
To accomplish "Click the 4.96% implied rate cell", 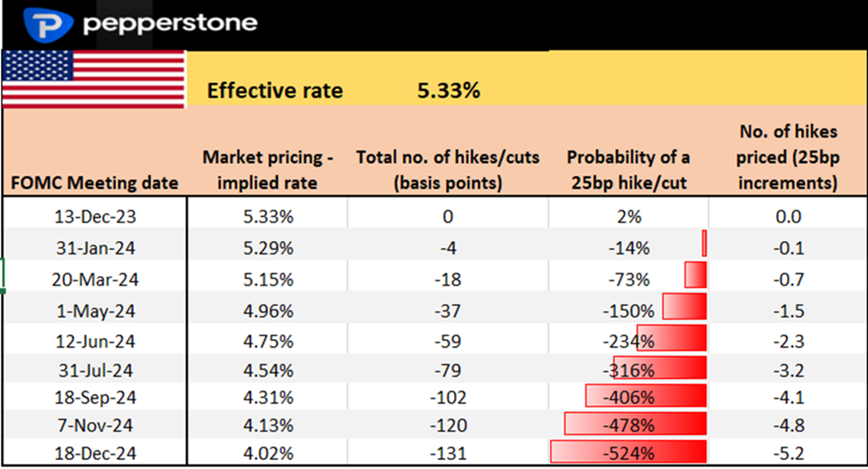I will (x=268, y=311).
